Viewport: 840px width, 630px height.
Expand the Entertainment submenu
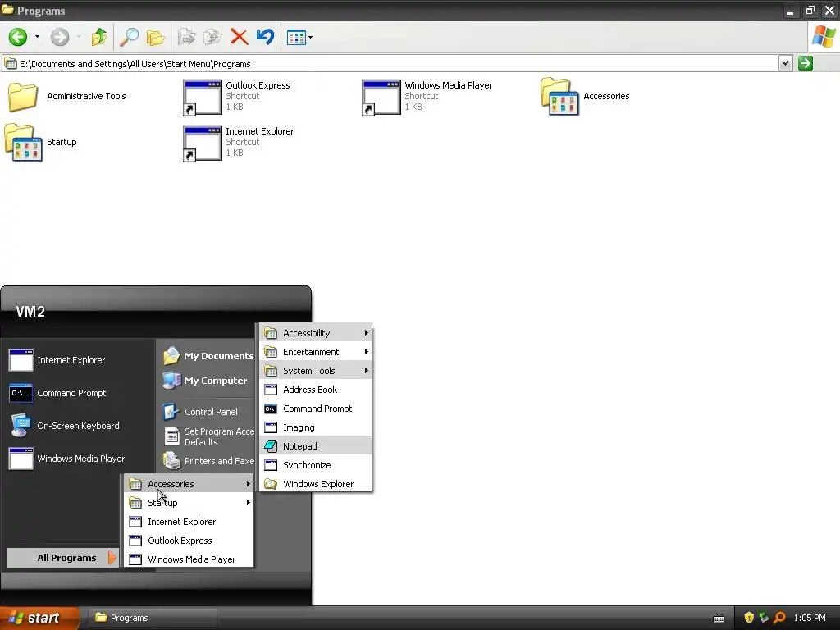(316, 351)
